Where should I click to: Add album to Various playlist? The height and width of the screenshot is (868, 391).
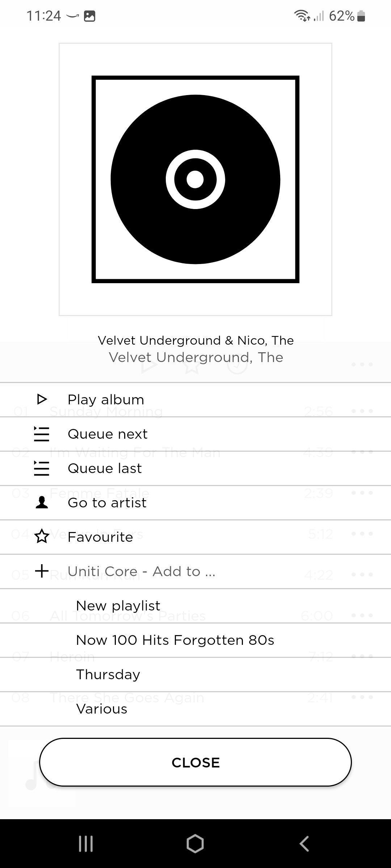tap(195, 709)
